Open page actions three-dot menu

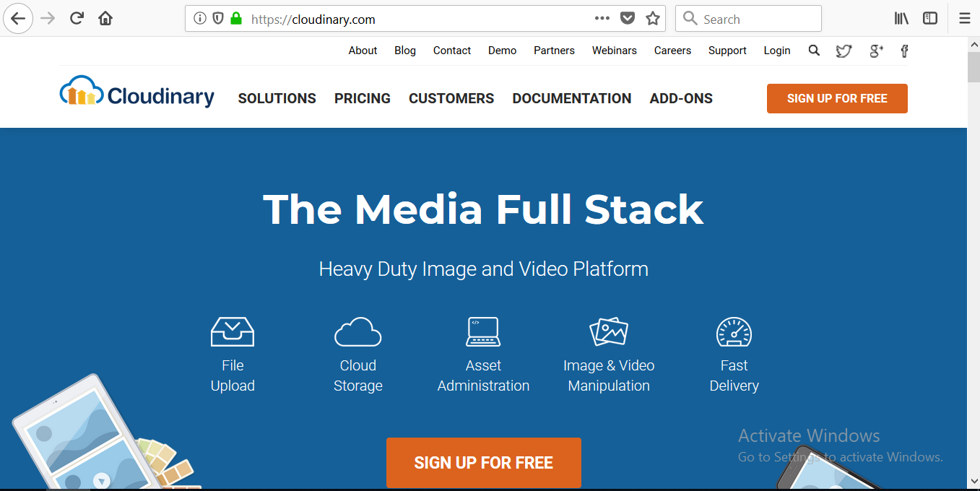602,19
